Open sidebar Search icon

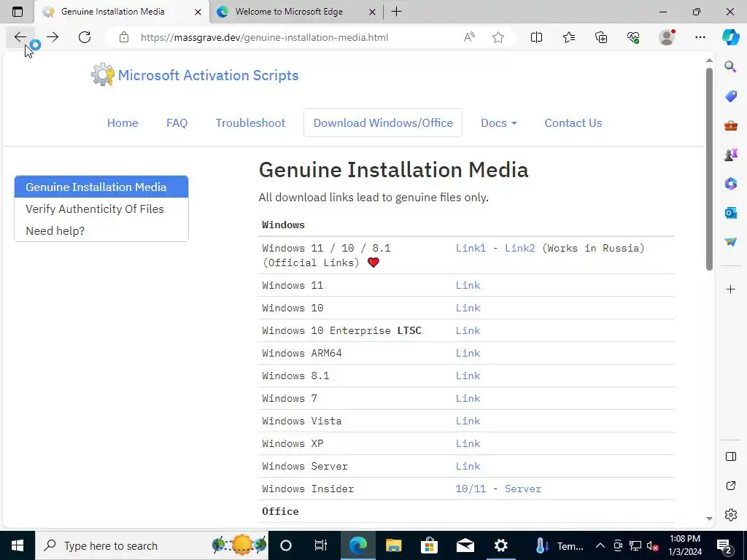pos(730,66)
